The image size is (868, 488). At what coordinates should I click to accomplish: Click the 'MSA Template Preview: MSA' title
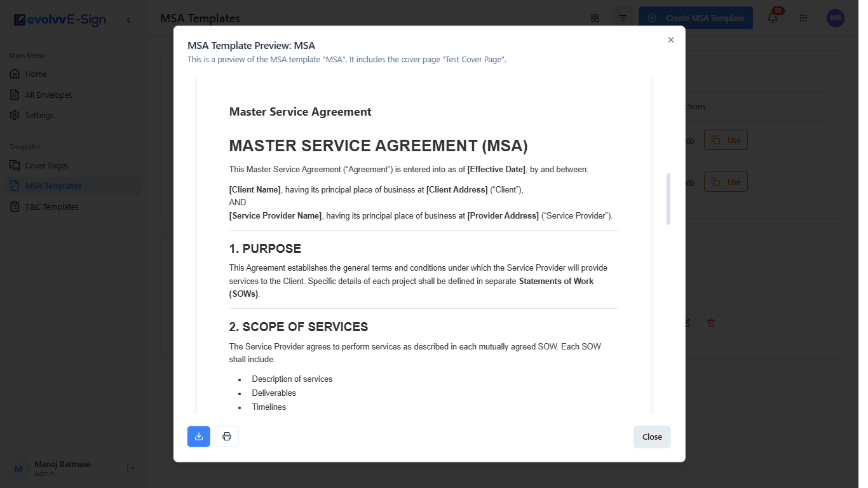coord(251,46)
